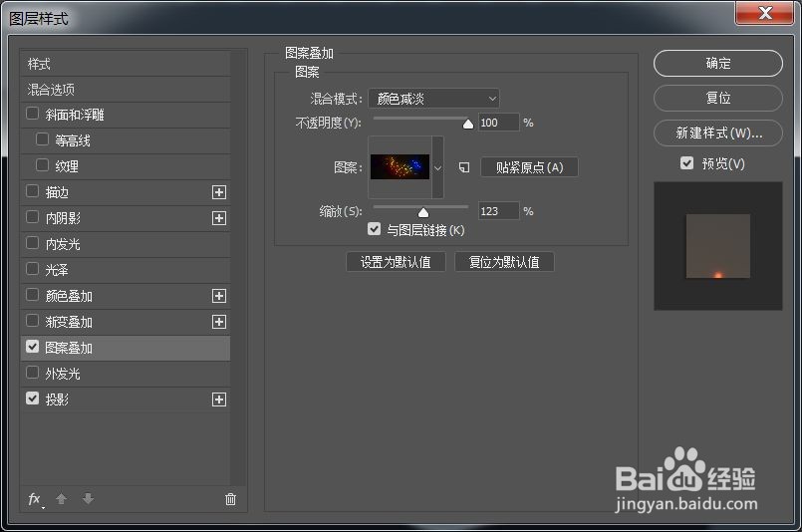Delete effect using the trash icon

tap(231, 499)
